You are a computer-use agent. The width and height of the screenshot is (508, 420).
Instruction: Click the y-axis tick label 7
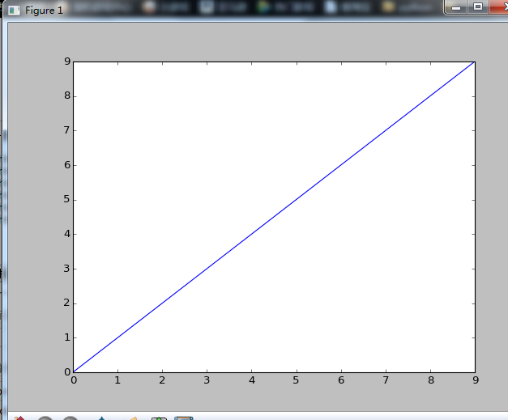(x=66, y=130)
